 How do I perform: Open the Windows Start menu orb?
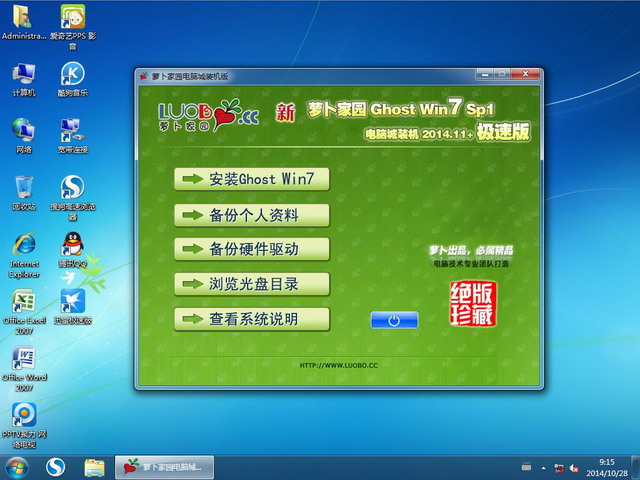pos(17,468)
